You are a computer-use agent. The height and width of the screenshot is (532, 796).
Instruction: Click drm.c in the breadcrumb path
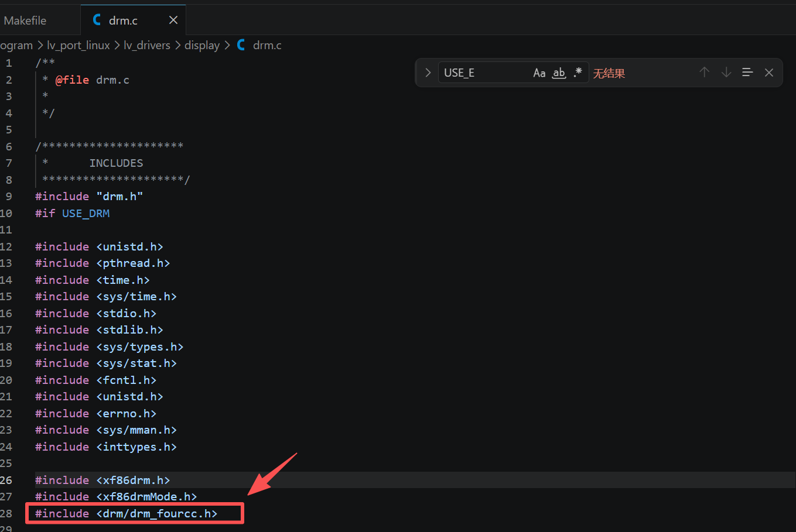tap(267, 45)
